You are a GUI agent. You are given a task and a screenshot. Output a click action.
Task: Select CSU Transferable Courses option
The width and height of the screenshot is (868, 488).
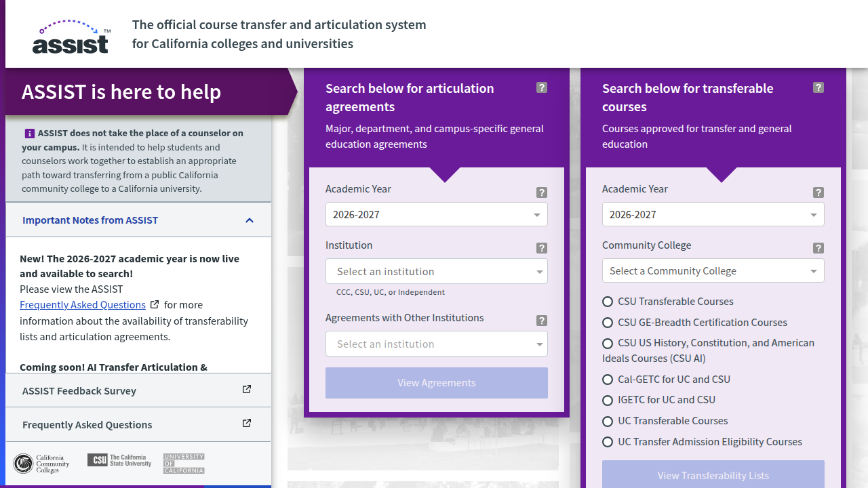coord(608,302)
